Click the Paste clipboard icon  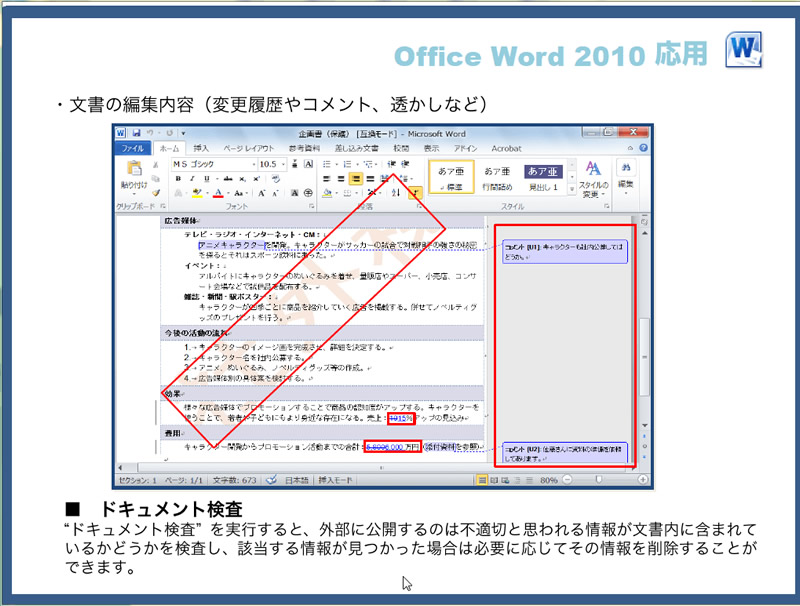click(134, 168)
